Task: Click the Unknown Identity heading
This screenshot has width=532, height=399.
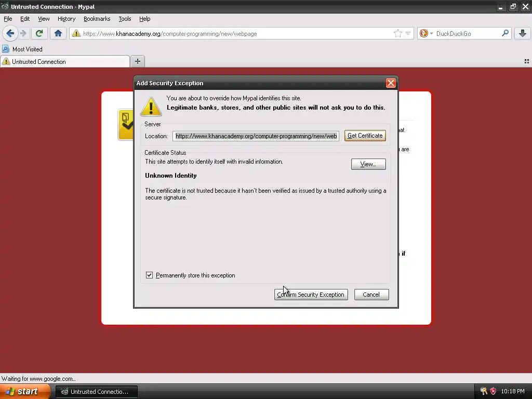Action: pos(170,176)
